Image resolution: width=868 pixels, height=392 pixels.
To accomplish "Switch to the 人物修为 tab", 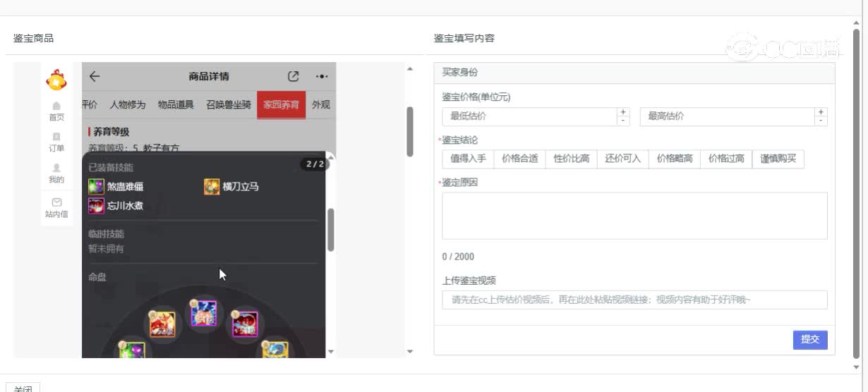I will 127,105.
